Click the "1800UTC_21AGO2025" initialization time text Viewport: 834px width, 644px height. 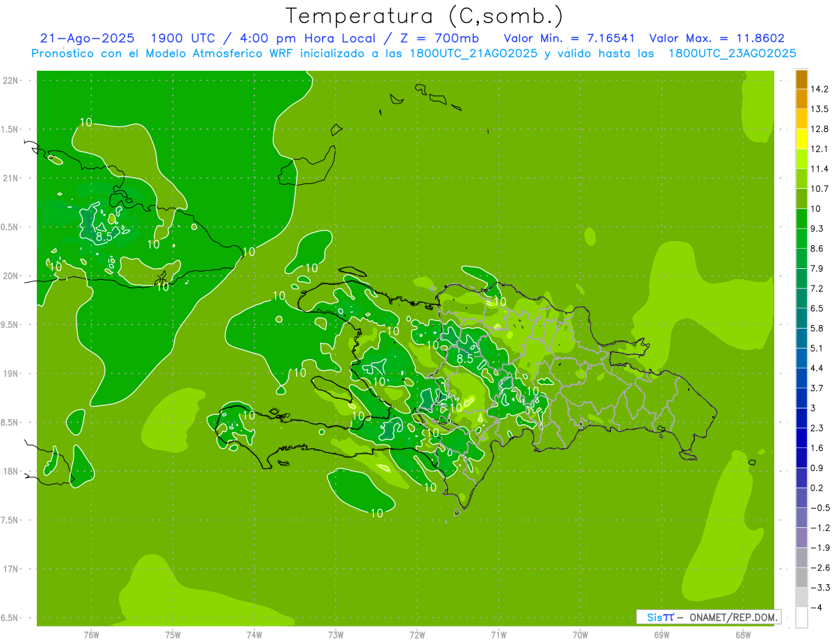tap(473, 53)
